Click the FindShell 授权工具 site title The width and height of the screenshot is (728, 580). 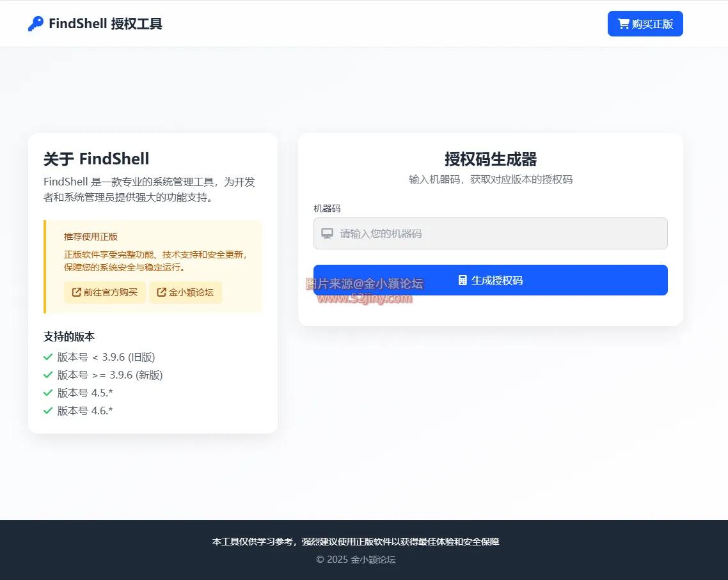pos(106,24)
